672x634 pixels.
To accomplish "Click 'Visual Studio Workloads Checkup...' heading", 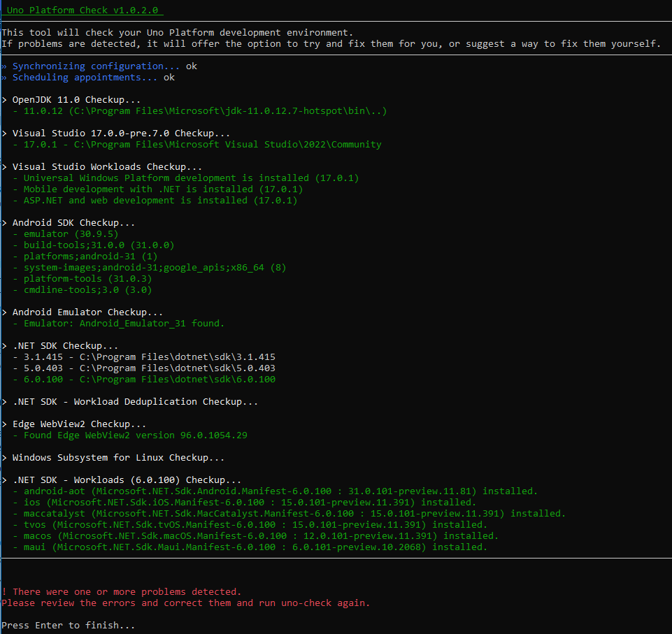I will pos(102,166).
